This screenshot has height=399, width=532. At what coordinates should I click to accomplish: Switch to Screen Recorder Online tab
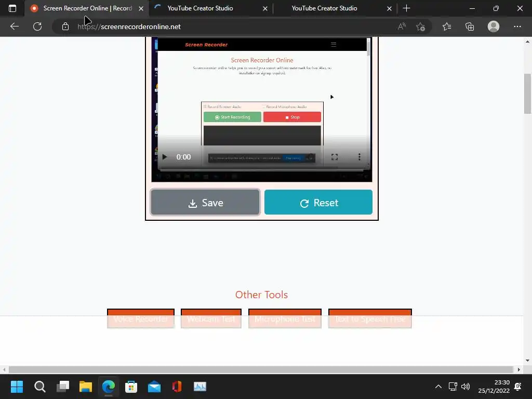[87, 8]
